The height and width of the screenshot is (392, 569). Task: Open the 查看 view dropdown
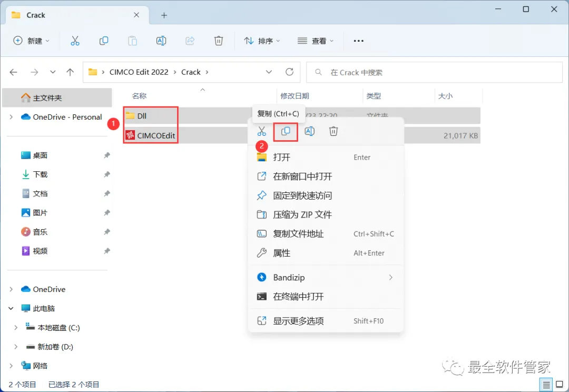(316, 41)
